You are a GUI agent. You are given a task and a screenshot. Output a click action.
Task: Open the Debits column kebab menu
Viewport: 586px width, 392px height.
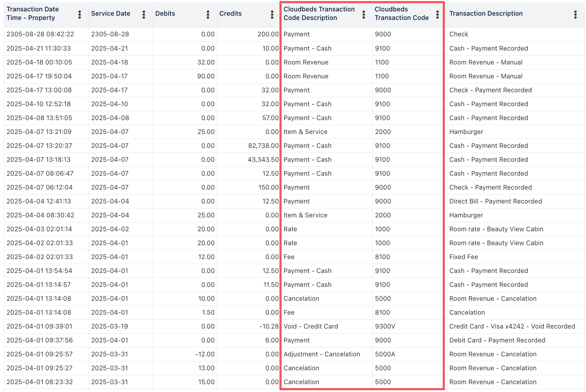(x=208, y=14)
